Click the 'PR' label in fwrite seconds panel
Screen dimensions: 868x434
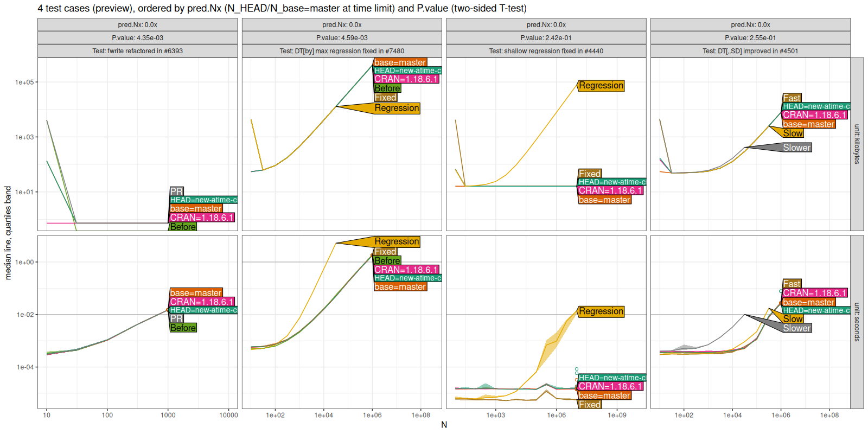tap(176, 319)
